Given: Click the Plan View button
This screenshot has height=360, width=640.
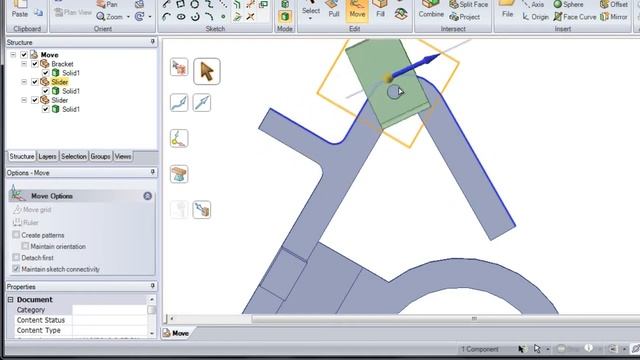Looking at the screenshot, I should pos(73,12).
